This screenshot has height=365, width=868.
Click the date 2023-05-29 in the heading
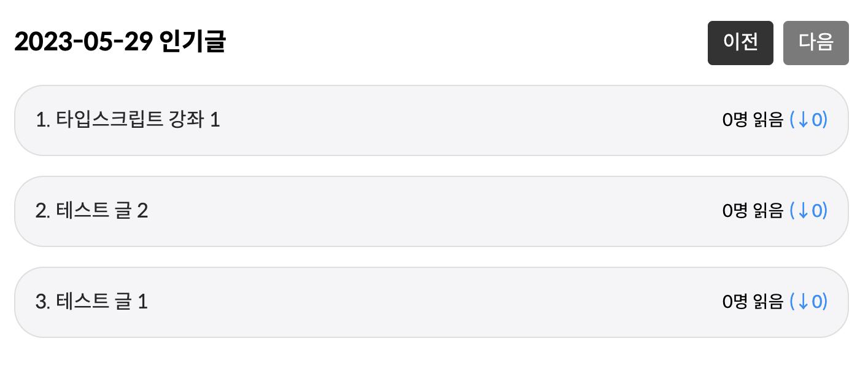pyautogui.click(x=83, y=42)
